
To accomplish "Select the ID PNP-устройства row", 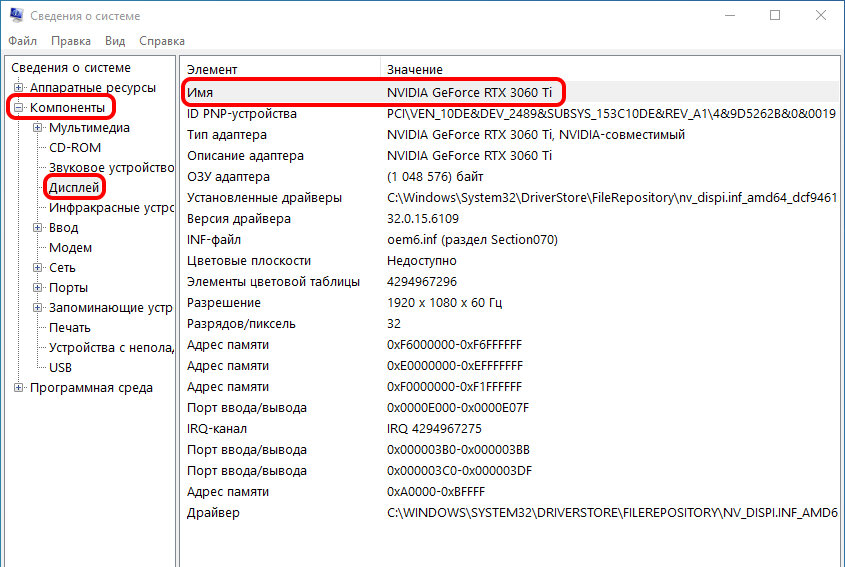I will click(x=510, y=114).
